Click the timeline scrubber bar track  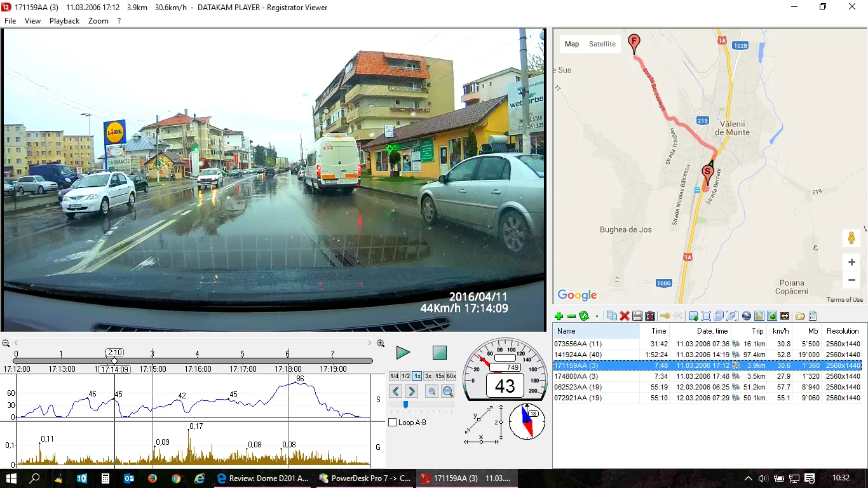coord(193,361)
